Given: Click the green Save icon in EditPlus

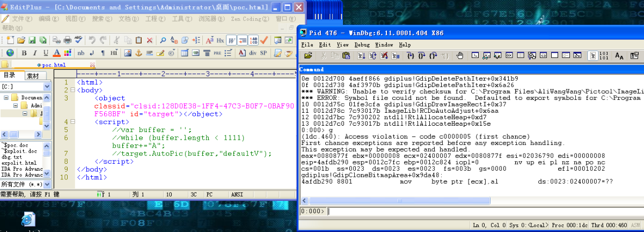Looking at the screenshot, I should [32, 40].
